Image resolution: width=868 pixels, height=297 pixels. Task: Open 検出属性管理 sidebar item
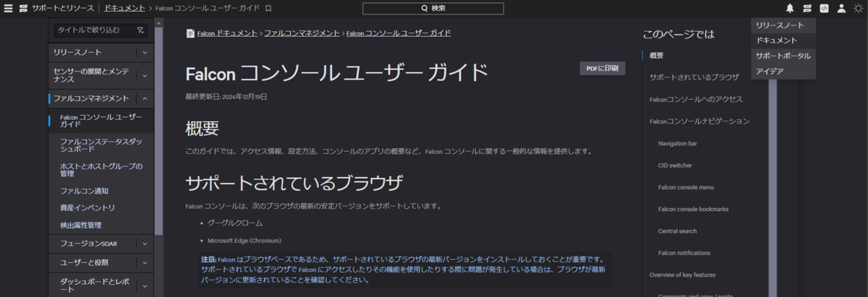coord(80,225)
